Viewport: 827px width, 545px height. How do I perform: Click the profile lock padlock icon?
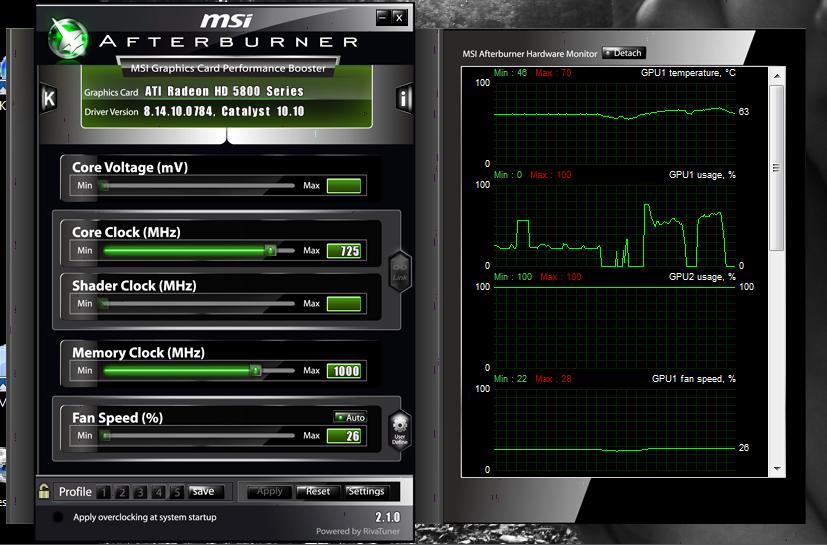point(44,491)
